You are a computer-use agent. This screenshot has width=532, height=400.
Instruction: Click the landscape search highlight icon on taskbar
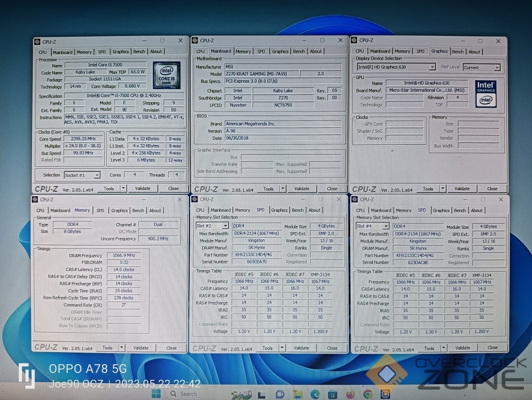tap(242, 394)
